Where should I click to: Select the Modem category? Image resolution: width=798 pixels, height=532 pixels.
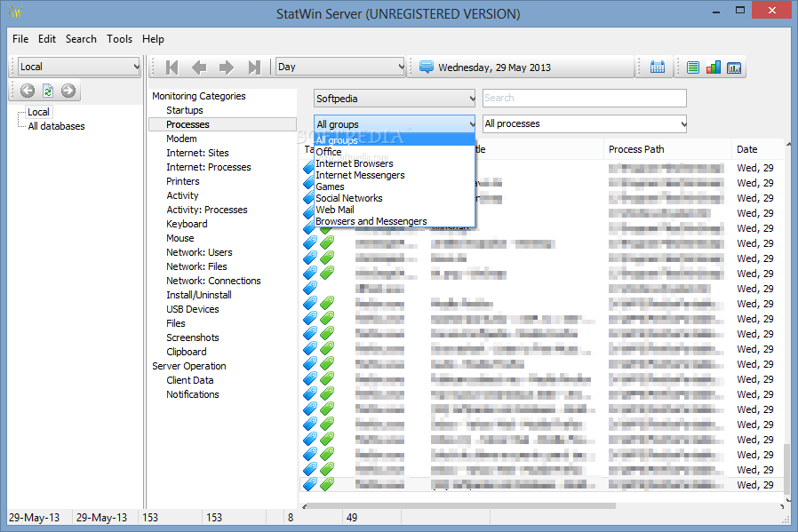[181, 139]
